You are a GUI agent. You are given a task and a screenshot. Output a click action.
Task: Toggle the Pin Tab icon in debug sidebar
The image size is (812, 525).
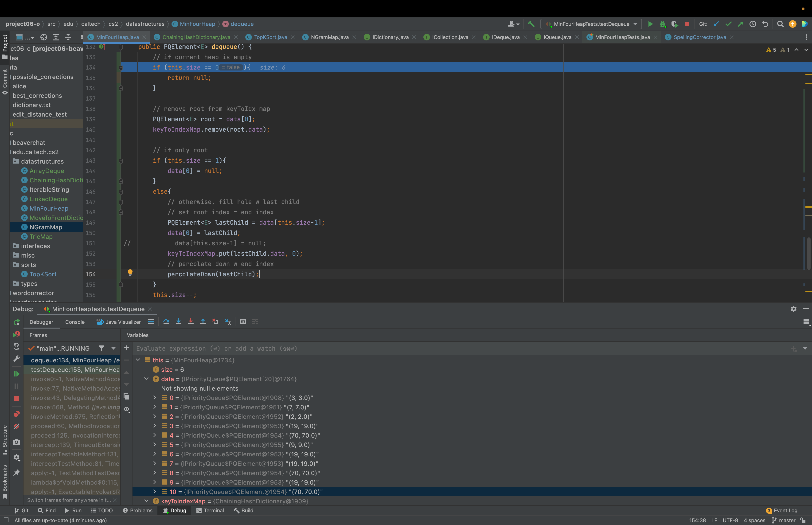16,473
